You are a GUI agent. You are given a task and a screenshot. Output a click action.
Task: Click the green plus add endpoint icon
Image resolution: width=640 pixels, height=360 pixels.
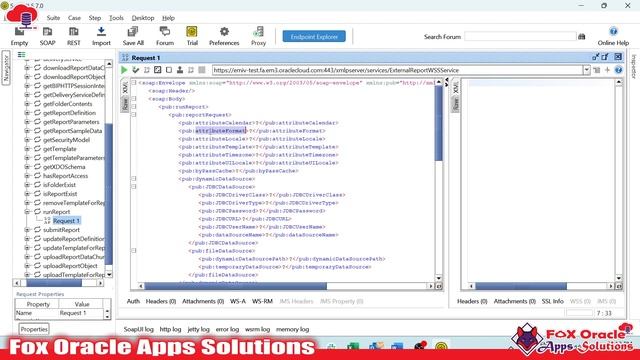tap(607, 70)
